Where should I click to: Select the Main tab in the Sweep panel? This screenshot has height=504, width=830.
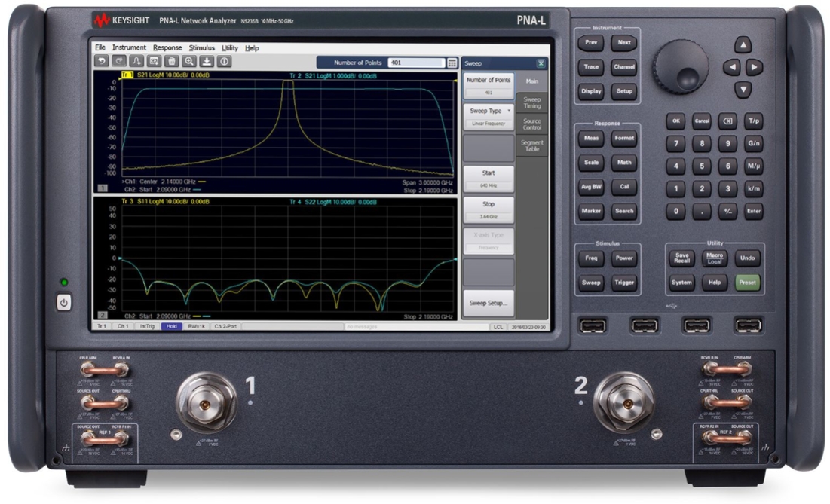(532, 81)
